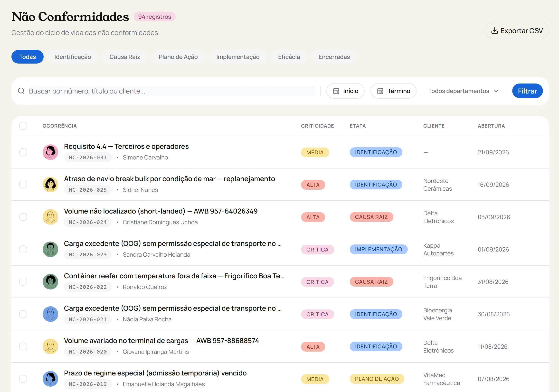Check the box for NC-2026-031
This screenshot has height=392, width=559.
tap(23, 152)
